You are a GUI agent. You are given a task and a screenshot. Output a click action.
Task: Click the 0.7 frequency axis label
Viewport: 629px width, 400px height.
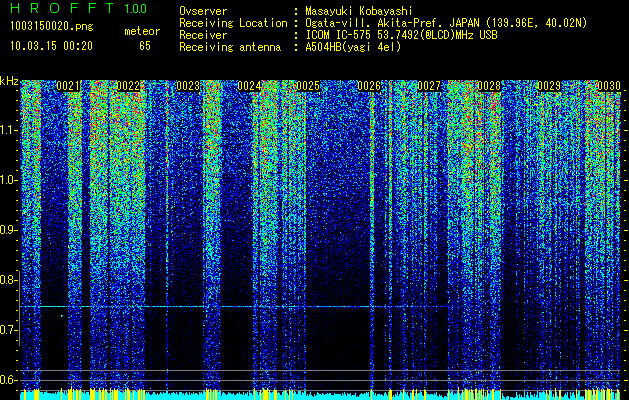7,330
